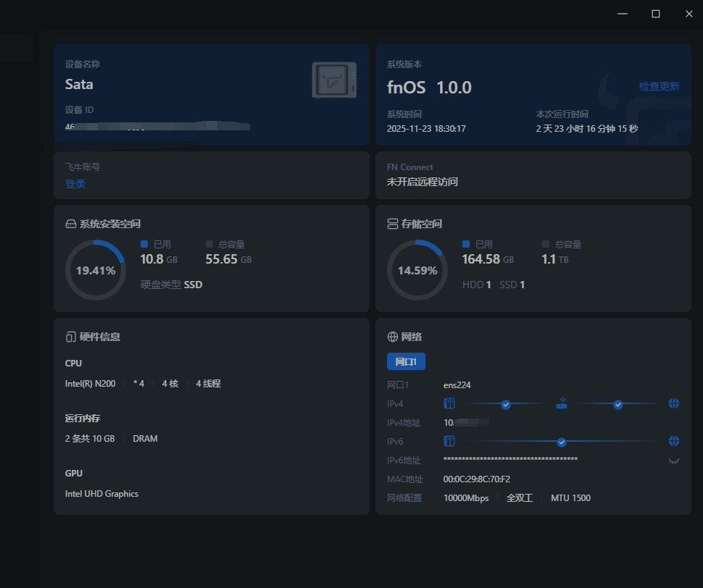The height and width of the screenshot is (588, 703).
Task: Click the 10.8 GB used value
Action: [159, 259]
